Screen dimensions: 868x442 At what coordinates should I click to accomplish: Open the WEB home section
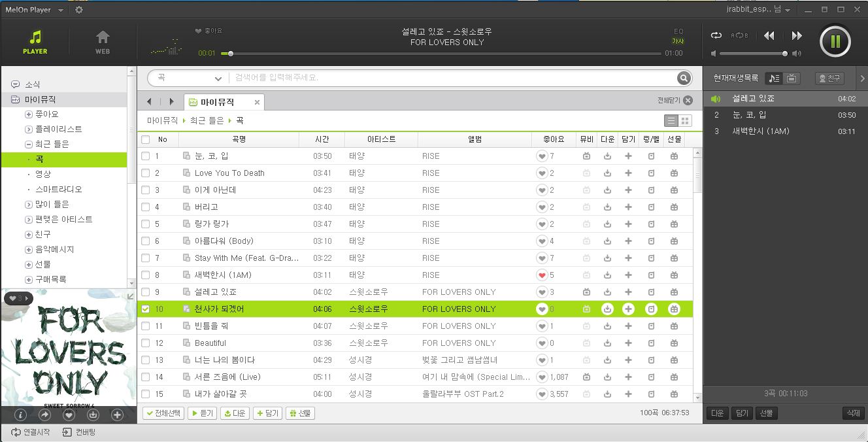(103, 42)
